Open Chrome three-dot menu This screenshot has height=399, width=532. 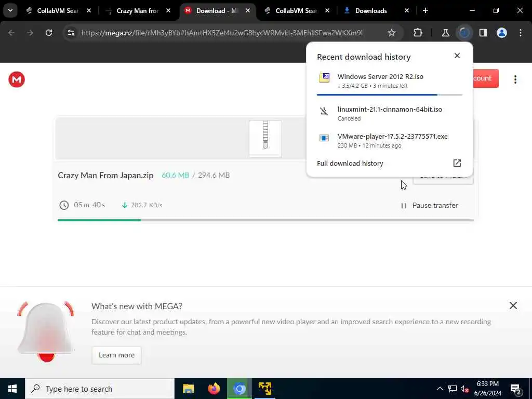[521, 33]
